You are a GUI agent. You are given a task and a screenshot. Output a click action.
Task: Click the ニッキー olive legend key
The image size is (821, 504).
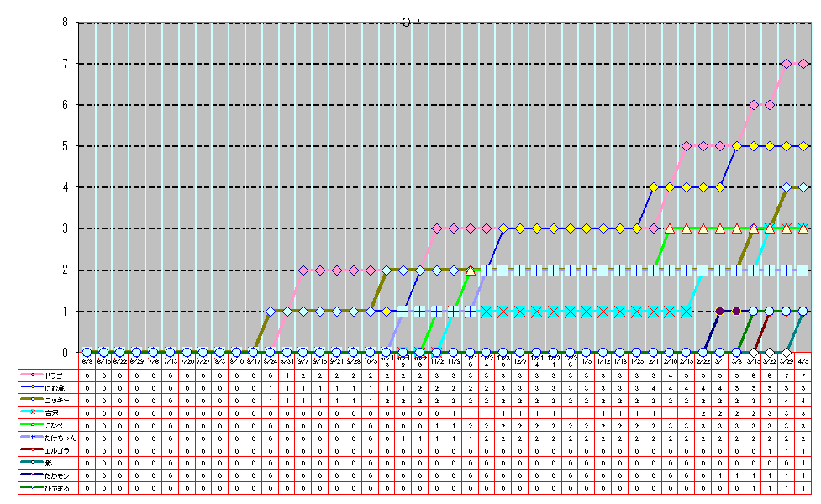32,400
